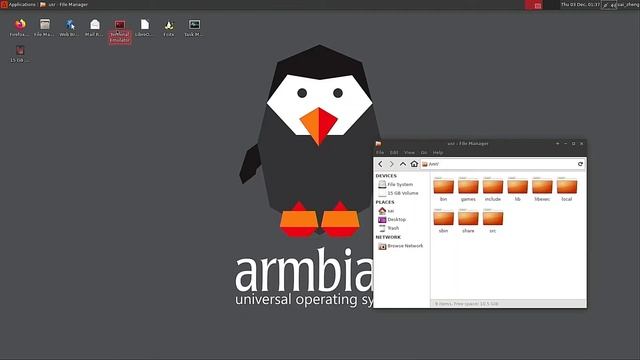Screen dimensions: 640x360
Task: Open the LibreOffice desktop shortcut
Action: point(144,28)
